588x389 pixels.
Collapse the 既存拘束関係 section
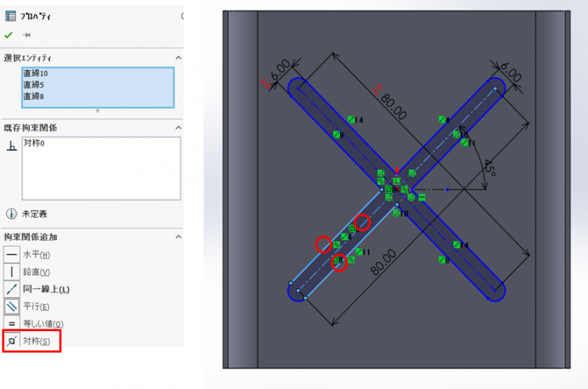pos(178,127)
